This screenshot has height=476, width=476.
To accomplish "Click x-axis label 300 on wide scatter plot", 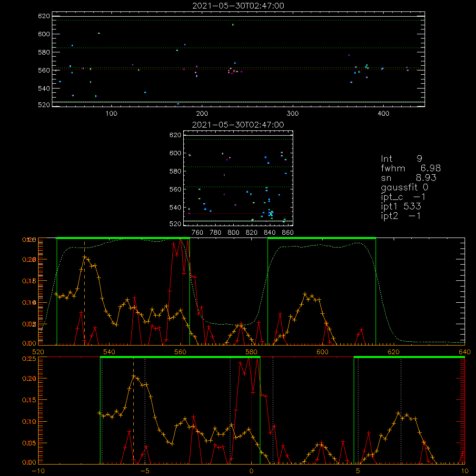I will click(293, 114).
